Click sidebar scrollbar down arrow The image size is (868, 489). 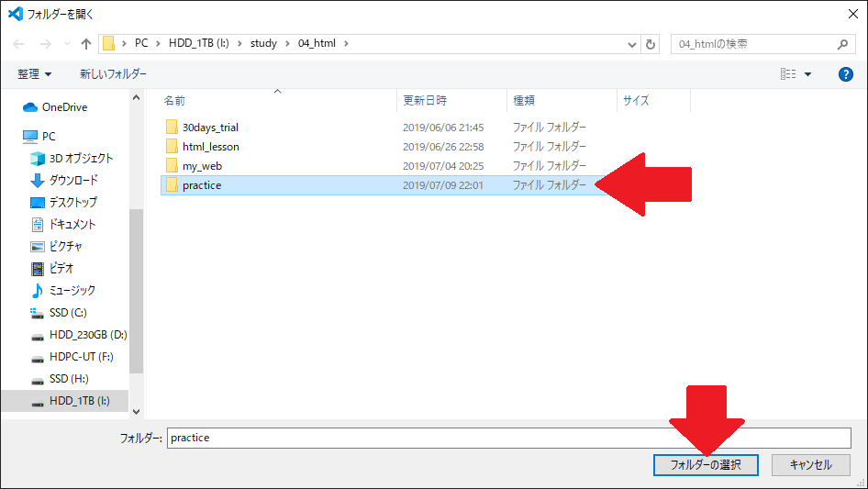coord(136,411)
